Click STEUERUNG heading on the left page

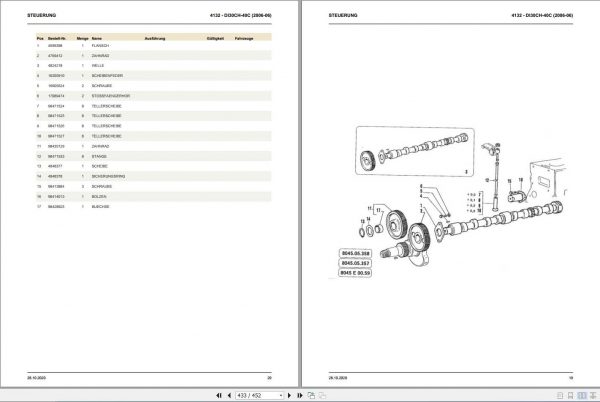tap(42, 15)
